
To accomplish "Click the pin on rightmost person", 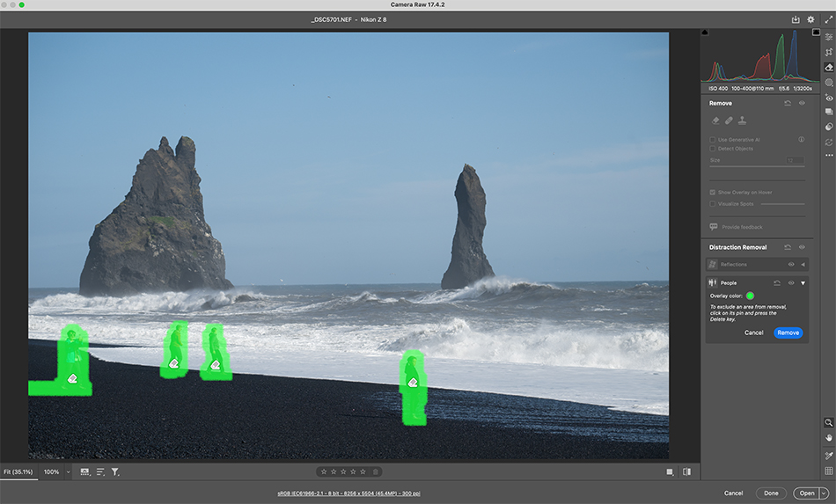I will 412,383.
